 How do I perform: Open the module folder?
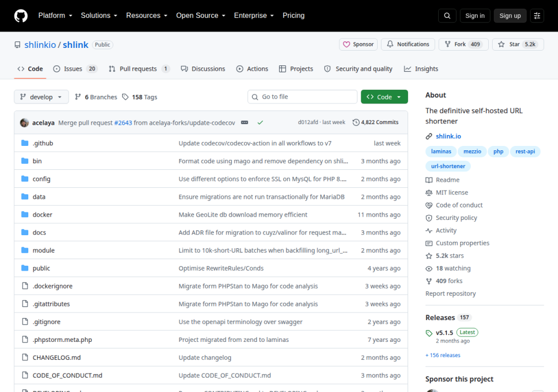[x=44, y=250]
